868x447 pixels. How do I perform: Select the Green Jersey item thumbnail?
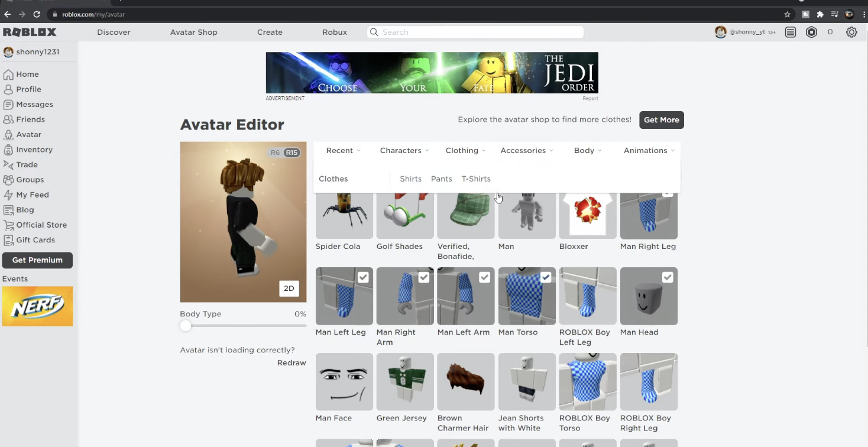coord(405,382)
